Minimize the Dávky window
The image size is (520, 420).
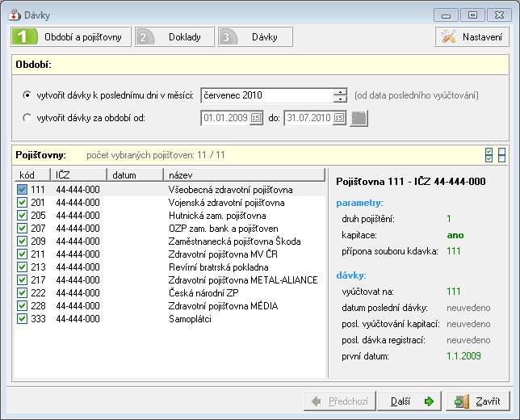tap(446, 15)
